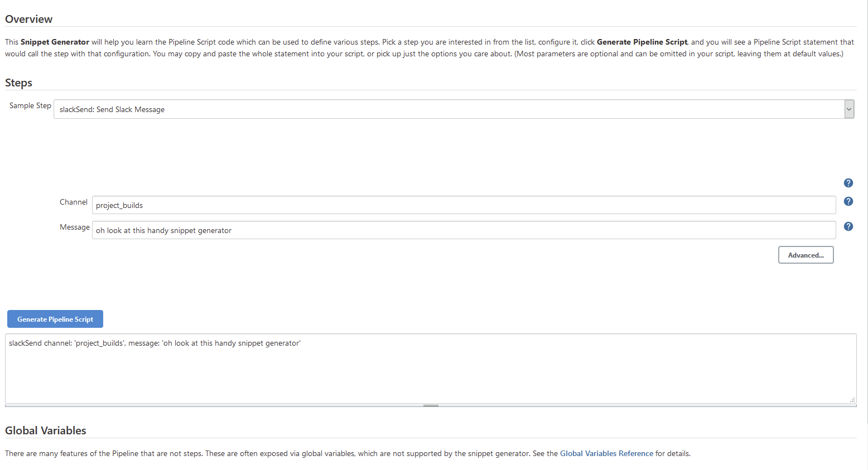This screenshot has height=470, width=868.
Task: Click the "Steps" heading
Action: tap(19, 83)
